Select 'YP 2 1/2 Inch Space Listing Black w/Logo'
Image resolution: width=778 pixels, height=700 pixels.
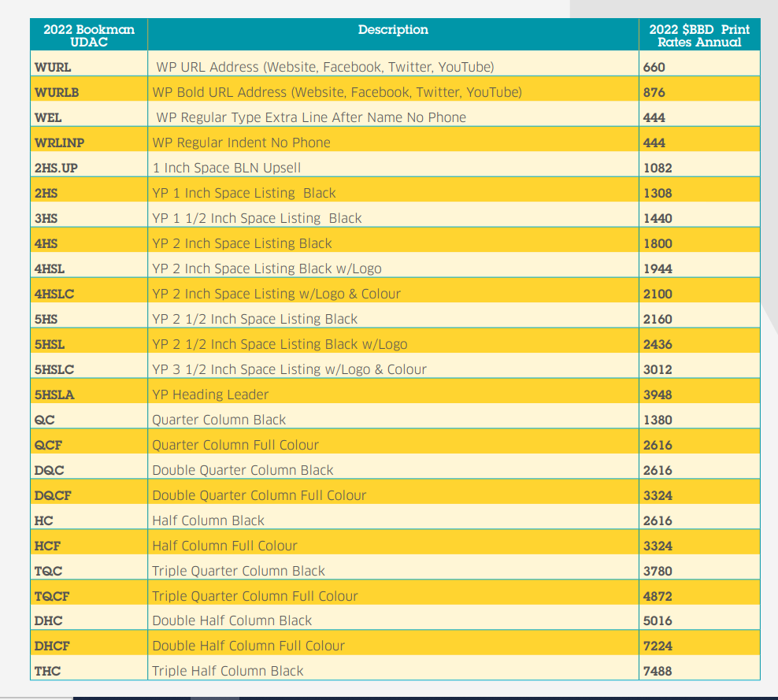tap(280, 344)
